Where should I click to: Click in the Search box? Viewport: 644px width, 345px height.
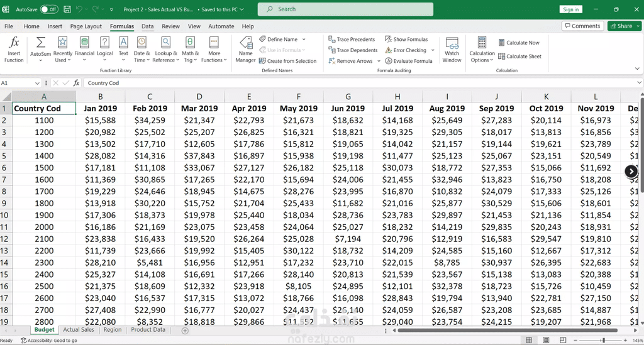345,9
